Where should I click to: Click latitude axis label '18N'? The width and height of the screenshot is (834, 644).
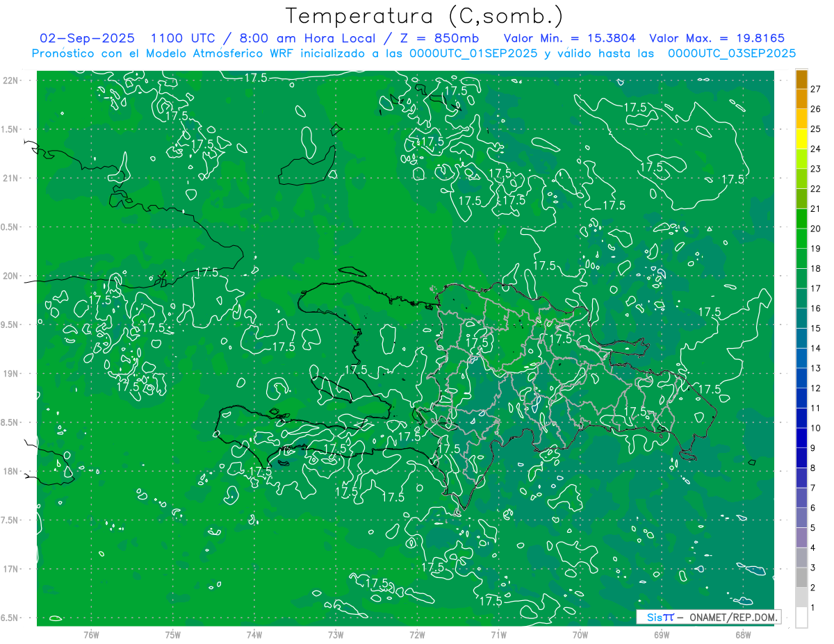pos(11,471)
